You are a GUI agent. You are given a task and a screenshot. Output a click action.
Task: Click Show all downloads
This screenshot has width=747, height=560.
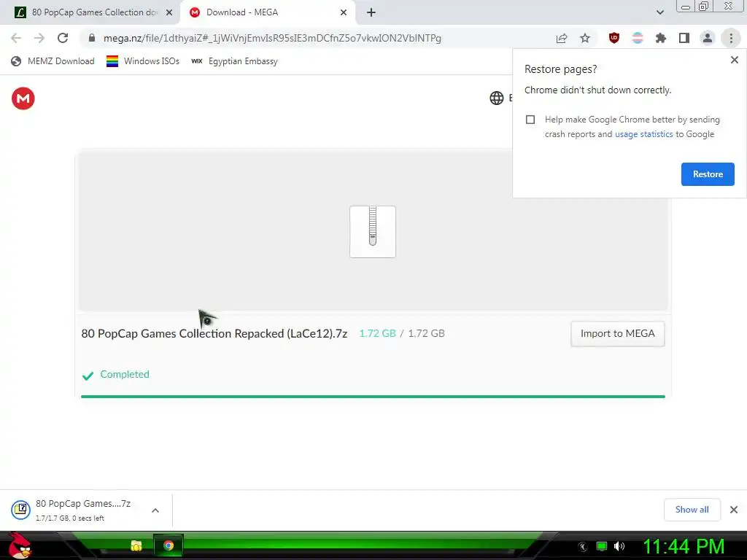pyautogui.click(x=692, y=510)
